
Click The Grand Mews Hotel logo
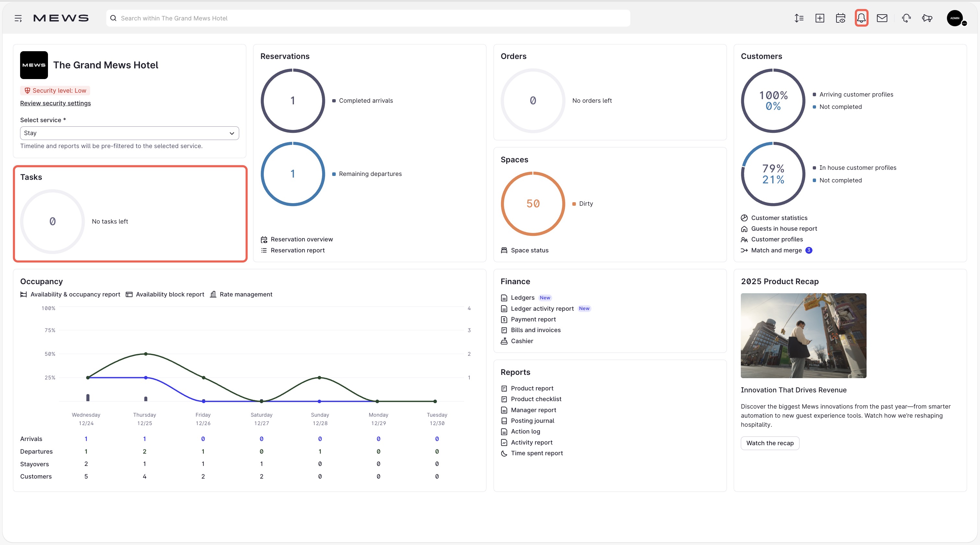pos(34,65)
